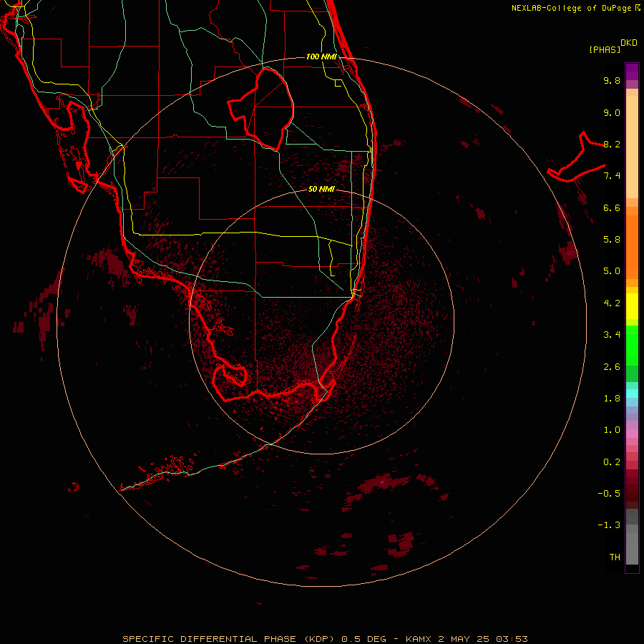Select the 9.0 value on the color scale
Screen dimensions: 644x644
click(x=612, y=113)
